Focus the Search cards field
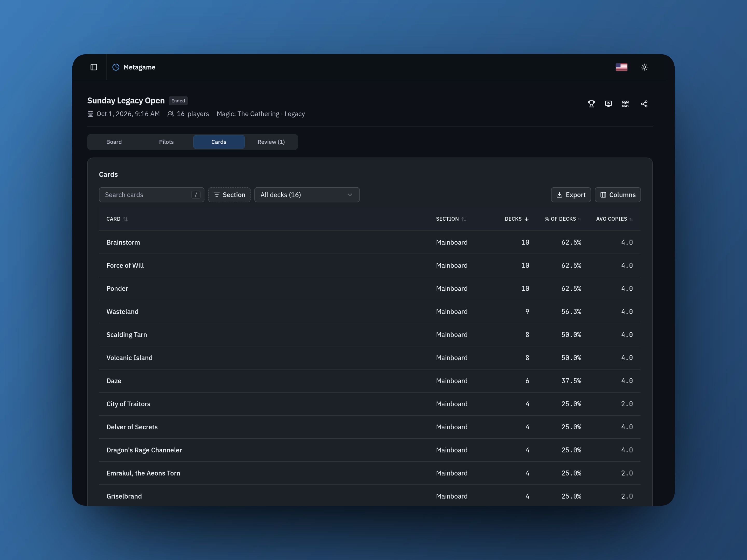 [x=152, y=195]
